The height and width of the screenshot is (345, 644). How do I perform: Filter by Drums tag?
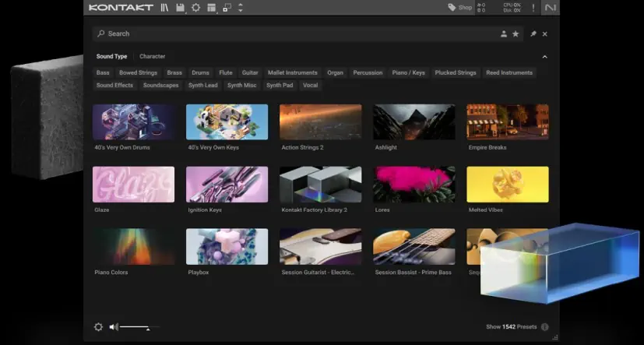pos(200,72)
